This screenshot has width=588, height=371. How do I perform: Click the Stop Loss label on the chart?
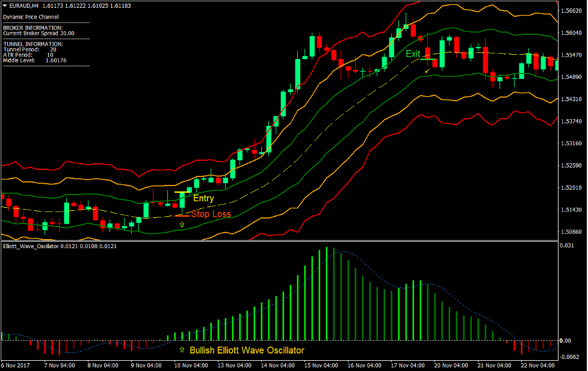coord(212,214)
